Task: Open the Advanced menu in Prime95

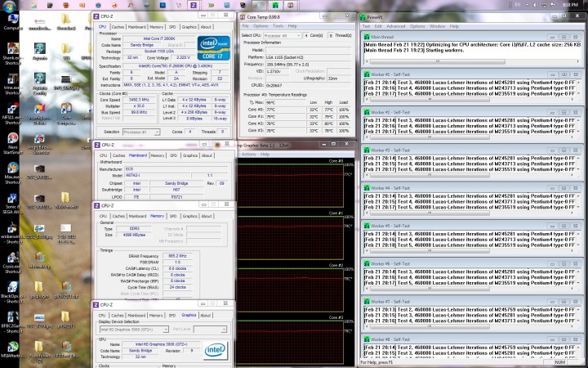Action: (x=396, y=26)
